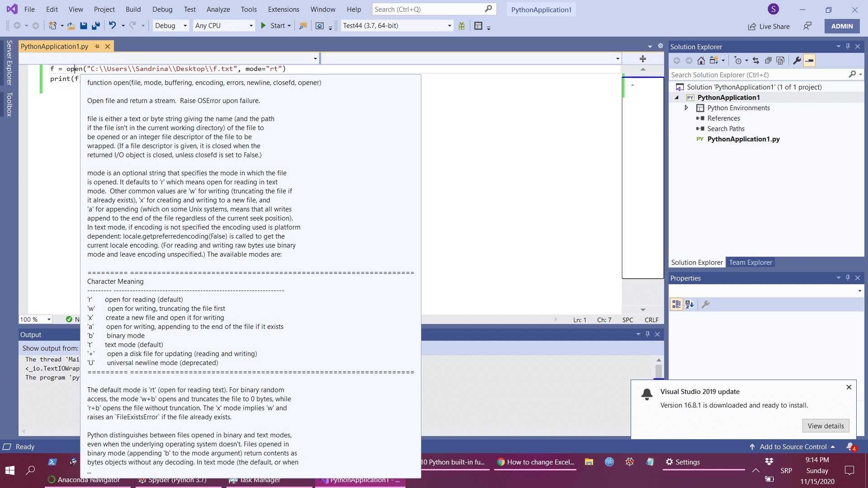Screen dimensions: 868x488
Task: Start debugging with the green play arrow
Action: 264,26
